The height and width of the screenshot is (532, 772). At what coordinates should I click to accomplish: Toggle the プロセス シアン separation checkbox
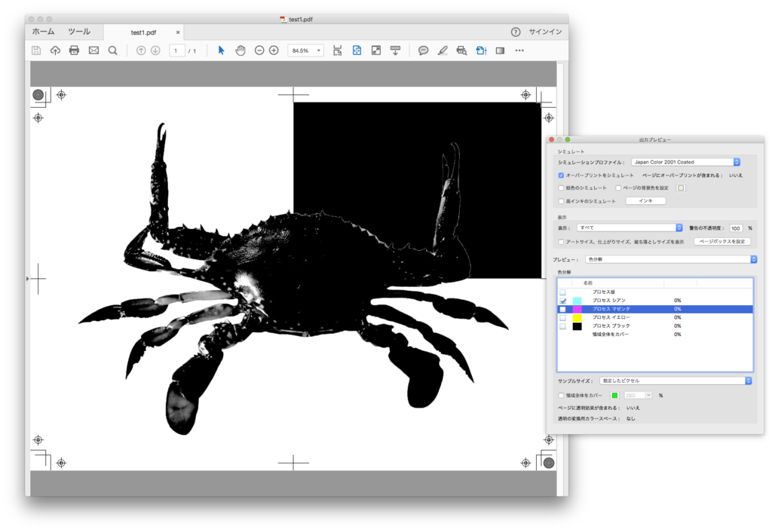coord(562,301)
